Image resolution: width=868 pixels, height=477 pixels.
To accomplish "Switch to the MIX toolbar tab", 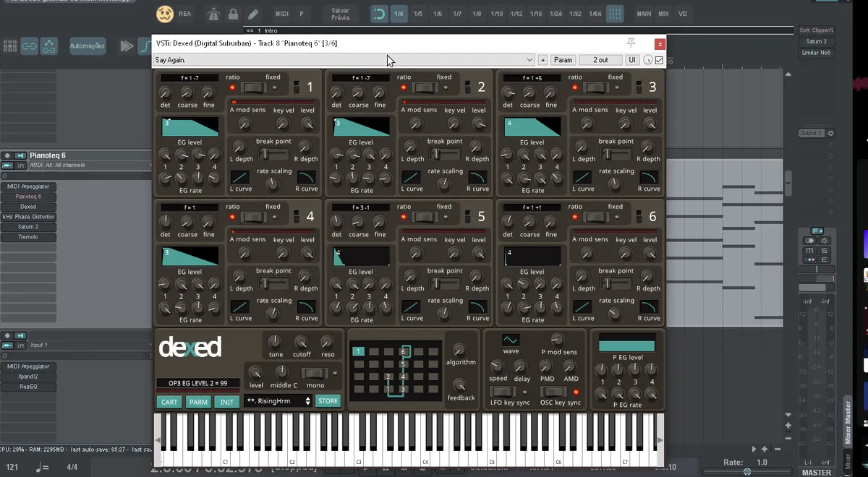I will [663, 14].
